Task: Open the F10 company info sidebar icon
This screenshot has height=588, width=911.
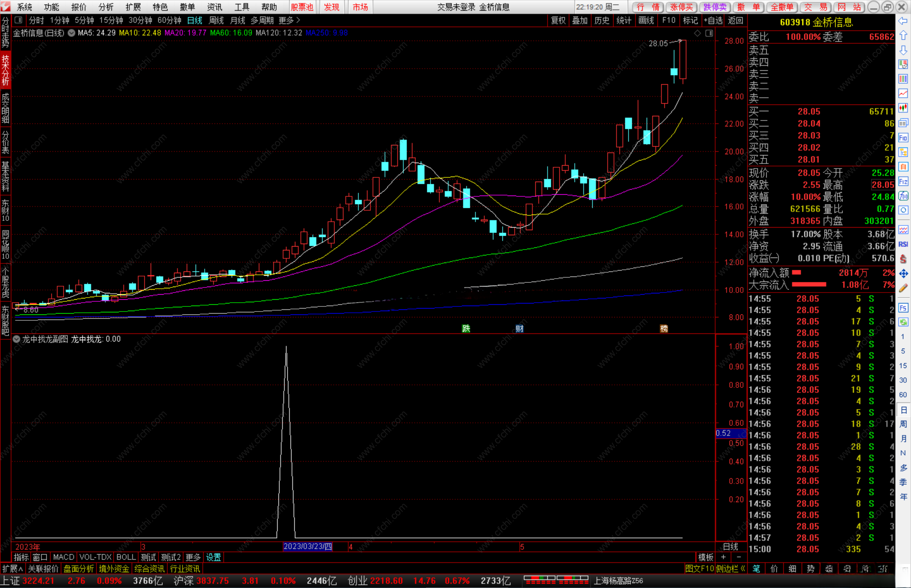Action: click(903, 138)
